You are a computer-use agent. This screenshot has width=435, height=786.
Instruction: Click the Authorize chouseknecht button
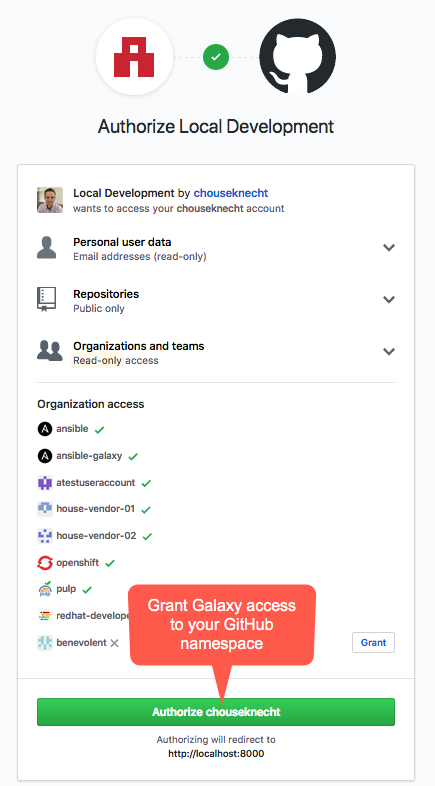[x=216, y=712]
